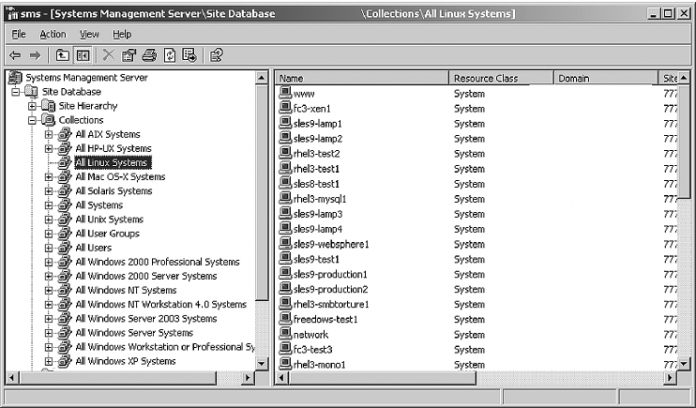Open the Help menu
The width and height of the screenshot is (696, 408).
coord(122,34)
